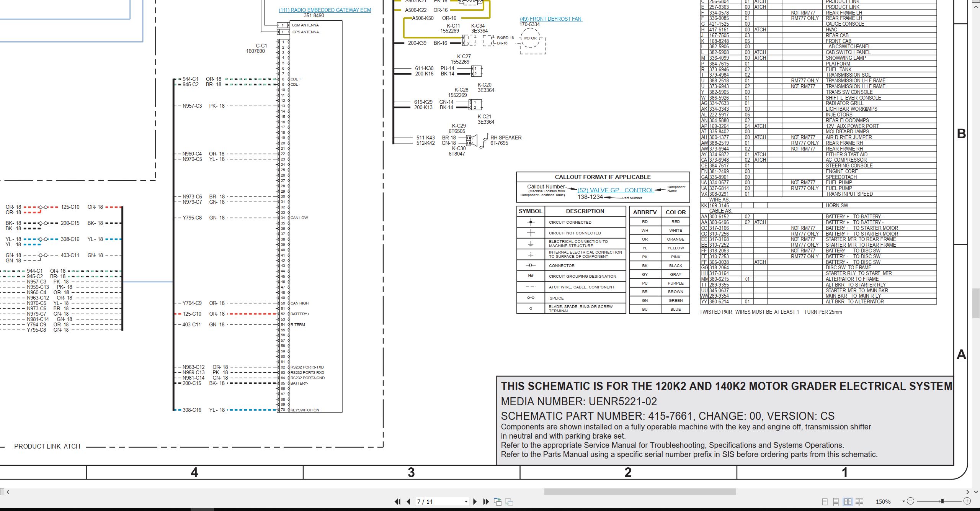This screenshot has height=511, width=980.
Task: Click the Valve GP - Control callout link
Action: point(616,190)
